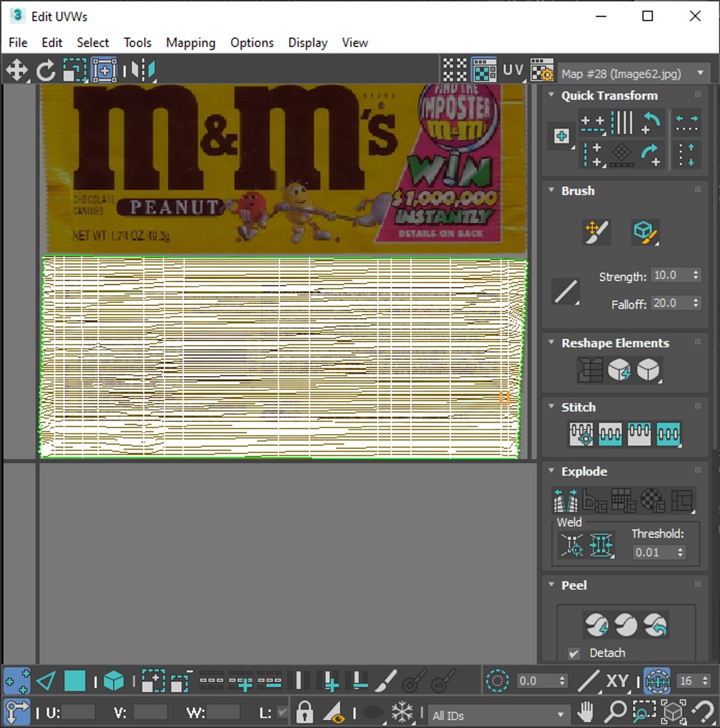The image size is (720, 728).
Task: Click Space Horizontally icon
Action: tap(686, 123)
